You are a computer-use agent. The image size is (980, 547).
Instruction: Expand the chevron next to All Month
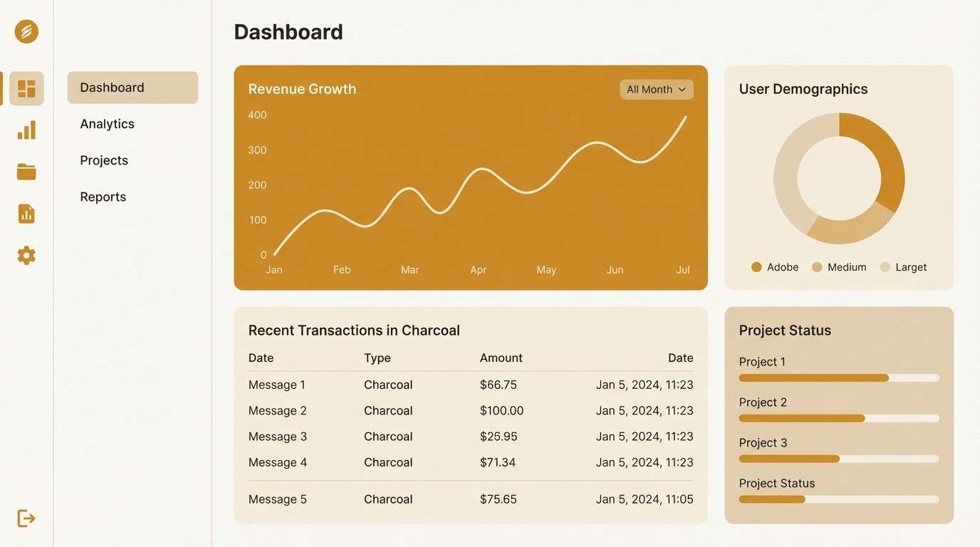coord(683,90)
